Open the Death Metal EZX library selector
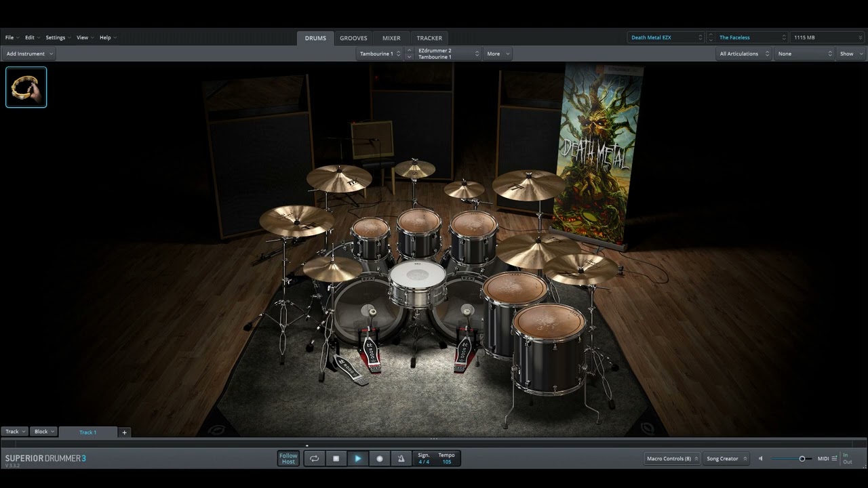 [x=667, y=38]
